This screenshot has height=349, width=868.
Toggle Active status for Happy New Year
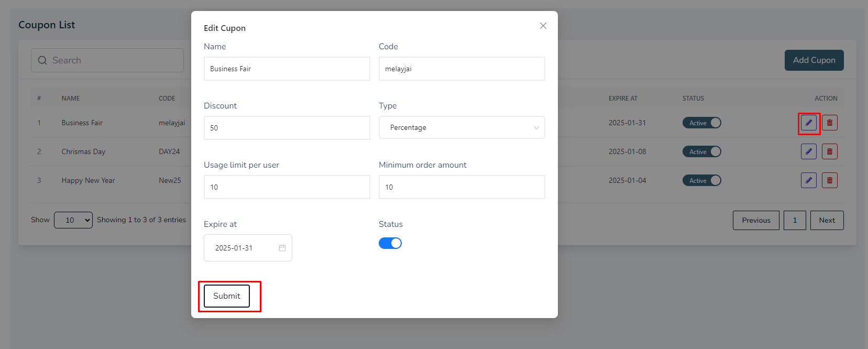pyautogui.click(x=702, y=180)
